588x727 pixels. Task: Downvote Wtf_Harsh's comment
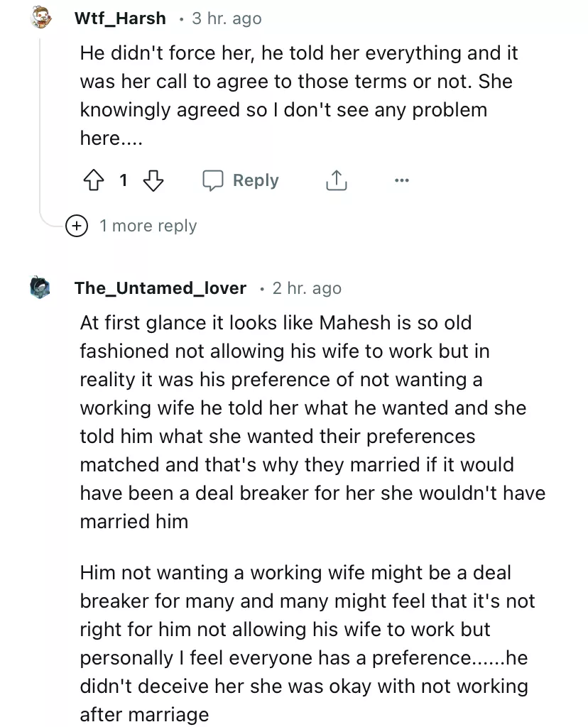(x=153, y=181)
